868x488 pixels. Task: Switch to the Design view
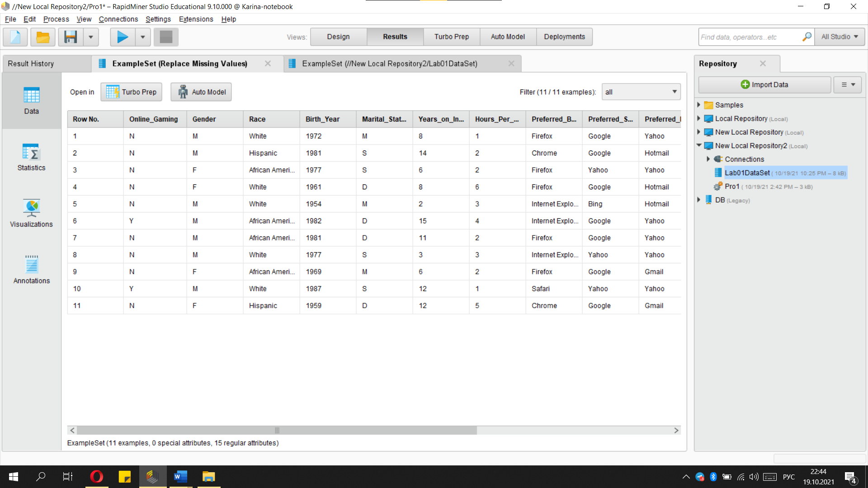[x=338, y=37]
